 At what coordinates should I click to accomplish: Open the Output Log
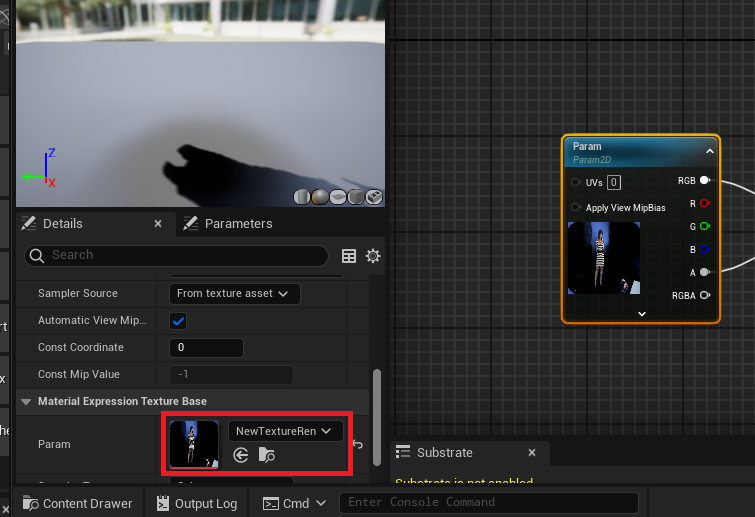198,503
